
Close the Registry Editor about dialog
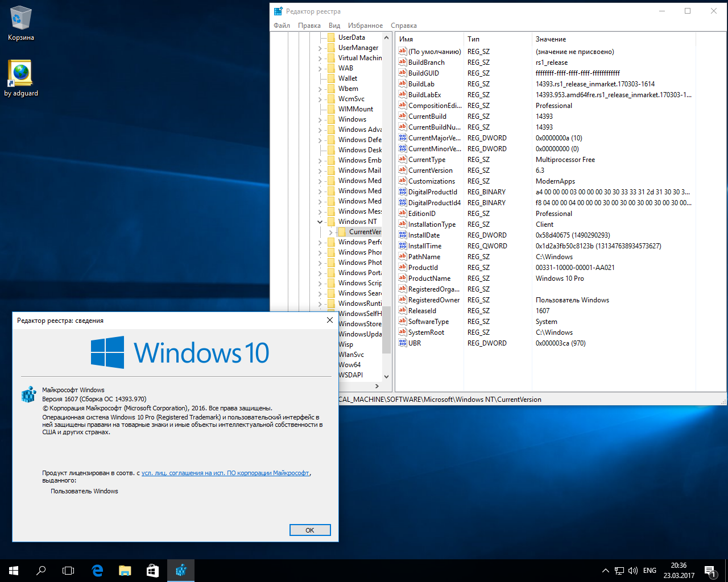tap(329, 320)
